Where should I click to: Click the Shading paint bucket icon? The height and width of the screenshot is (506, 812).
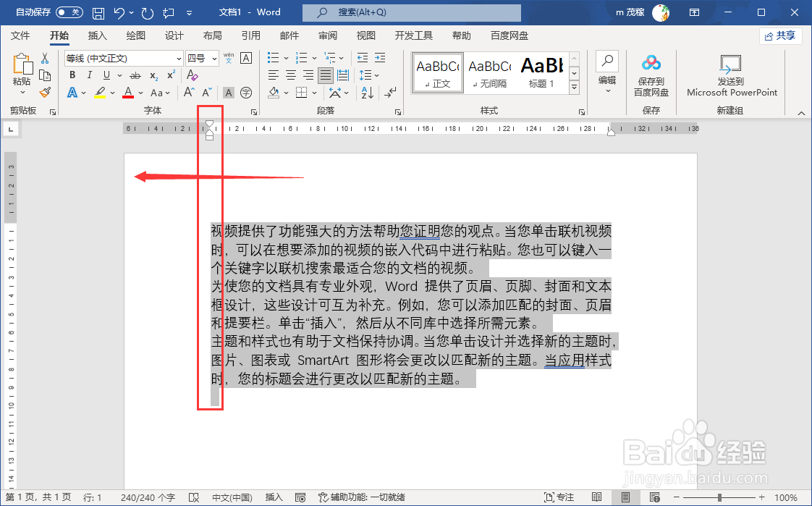coord(274,93)
